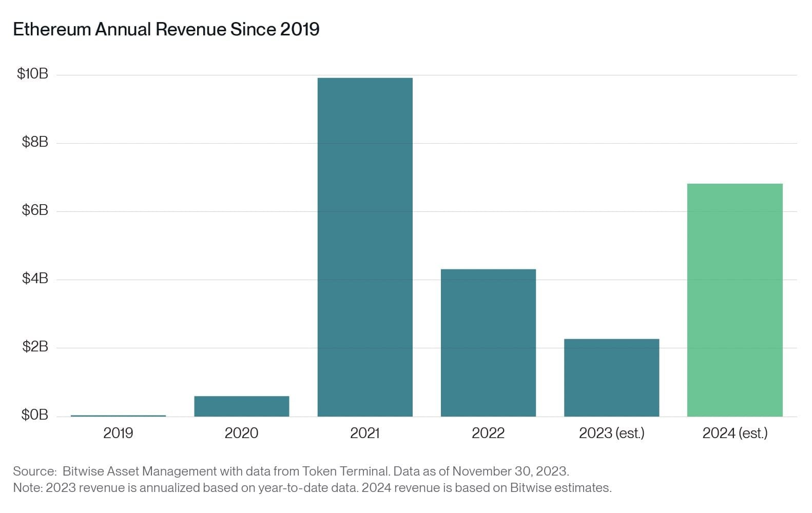Click the $0B y-axis label
This screenshot has width=812, height=513.
pyautogui.click(x=34, y=415)
